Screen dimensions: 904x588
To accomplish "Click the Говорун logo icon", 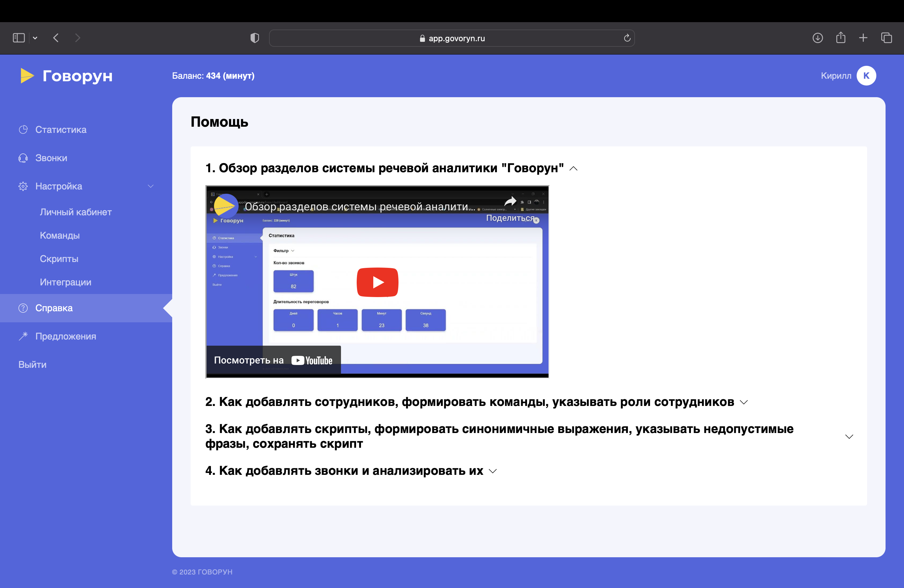I will pos(26,76).
